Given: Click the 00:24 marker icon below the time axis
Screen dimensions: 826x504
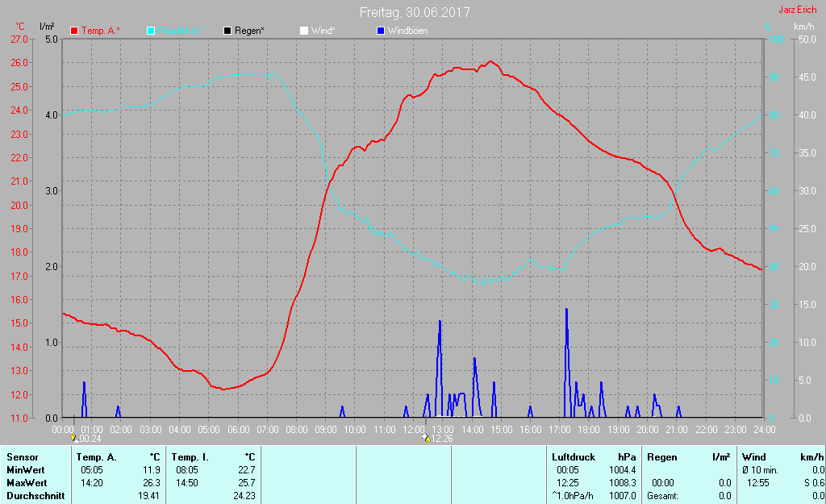Looking at the screenshot, I should coord(75,439).
